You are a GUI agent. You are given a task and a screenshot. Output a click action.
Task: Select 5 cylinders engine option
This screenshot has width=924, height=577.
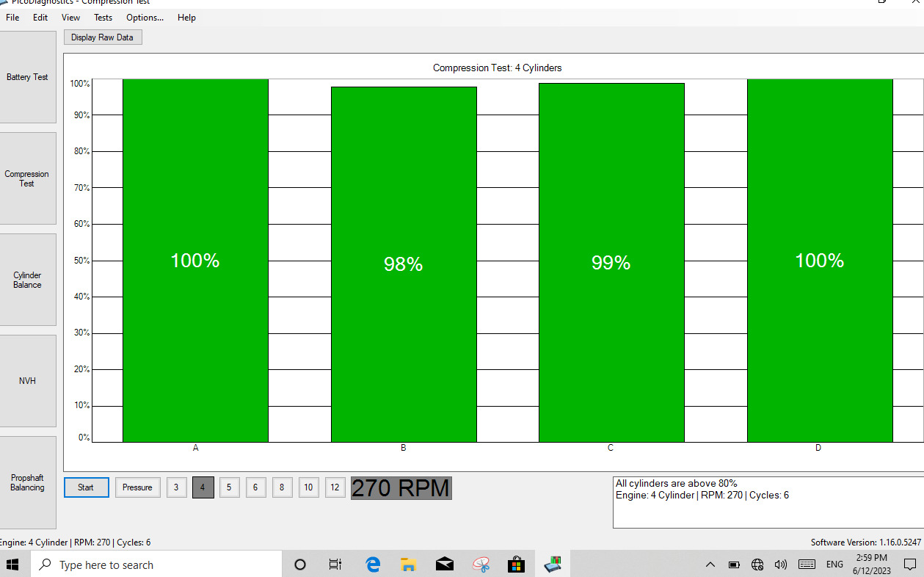[x=229, y=487]
